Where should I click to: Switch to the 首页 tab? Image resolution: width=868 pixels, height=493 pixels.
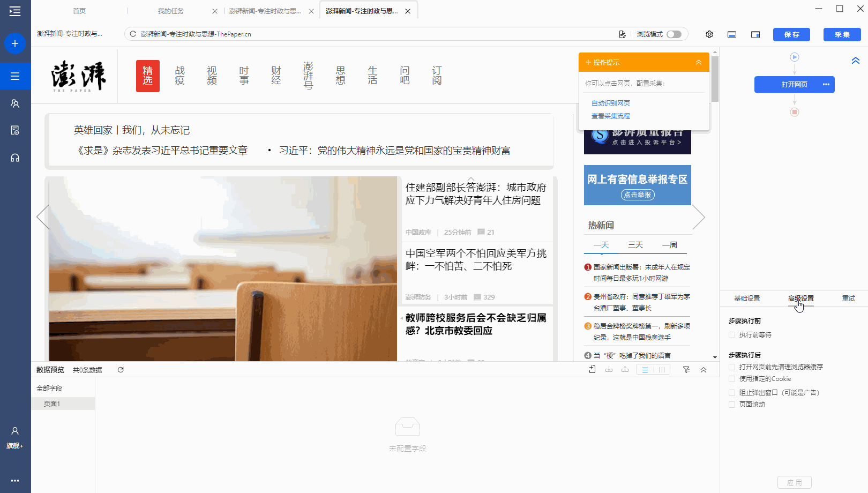[x=79, y=11]
